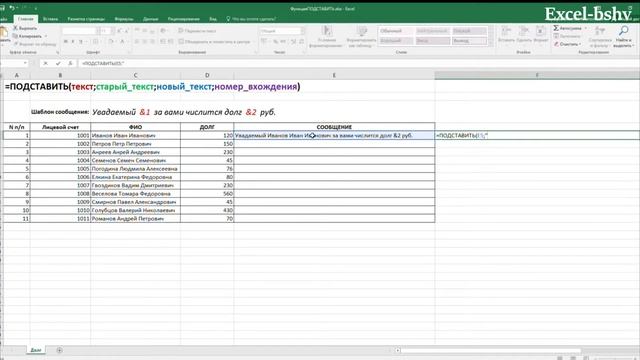Click the Cut (Вырезать) scissors button
Viewport: 640px width, 360px height.
(x=25, y=28)
